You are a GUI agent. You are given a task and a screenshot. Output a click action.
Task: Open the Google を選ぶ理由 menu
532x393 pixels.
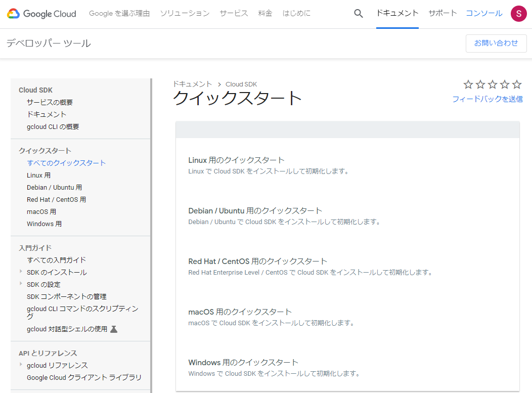coord(119,14)
